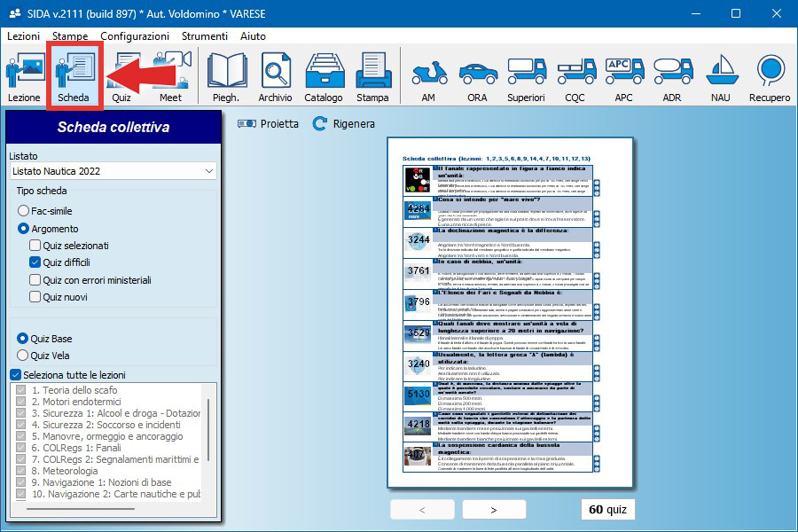
Task: Uncheck the Quiz difficili checkbox
Action: click(x=35, y=262)
